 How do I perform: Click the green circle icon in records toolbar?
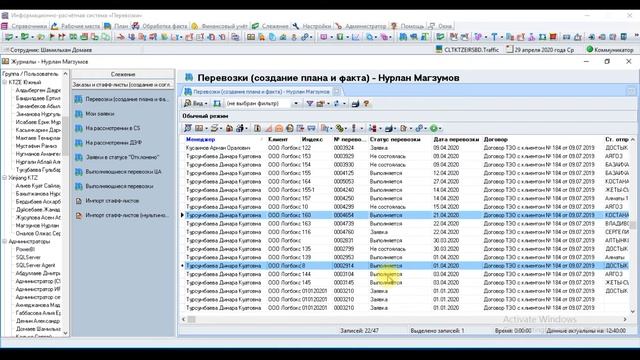(x=433, y=128)
